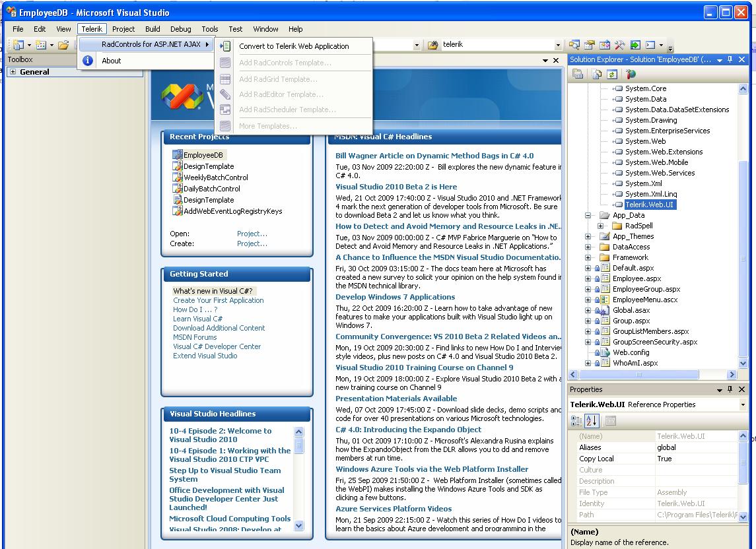
Task: Close the Start Page document tab
Action: 556,60
